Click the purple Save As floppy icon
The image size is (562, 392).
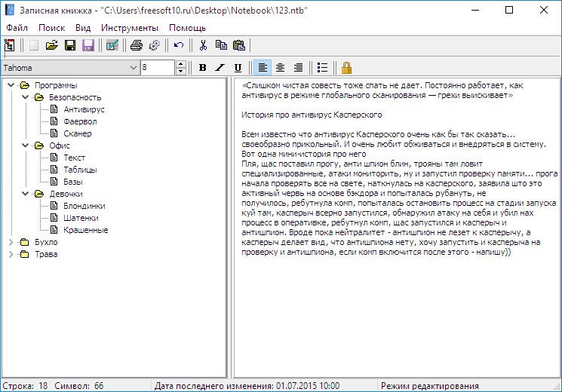click(x=88, y=45)
